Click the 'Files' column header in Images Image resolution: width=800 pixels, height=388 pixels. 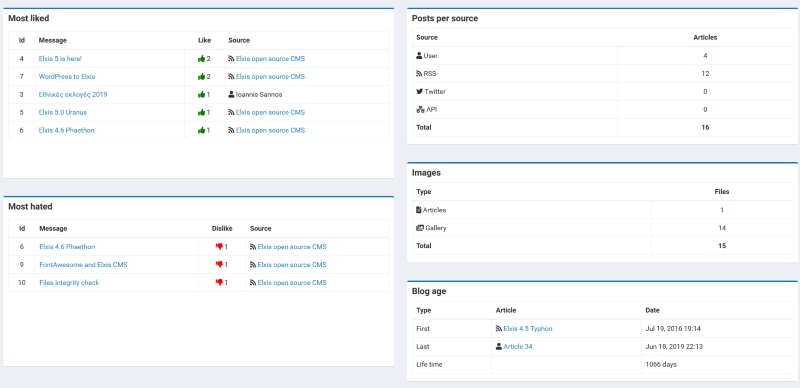pyautogui.click(x=722, y=192)
